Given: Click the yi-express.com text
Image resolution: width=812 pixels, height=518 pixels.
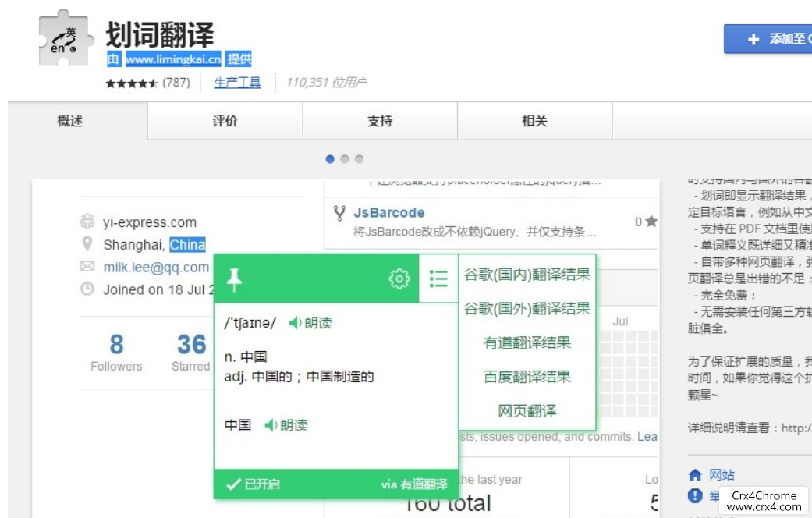Looking at the screenshot, I should pyautogui.click(x=150, y=222).
